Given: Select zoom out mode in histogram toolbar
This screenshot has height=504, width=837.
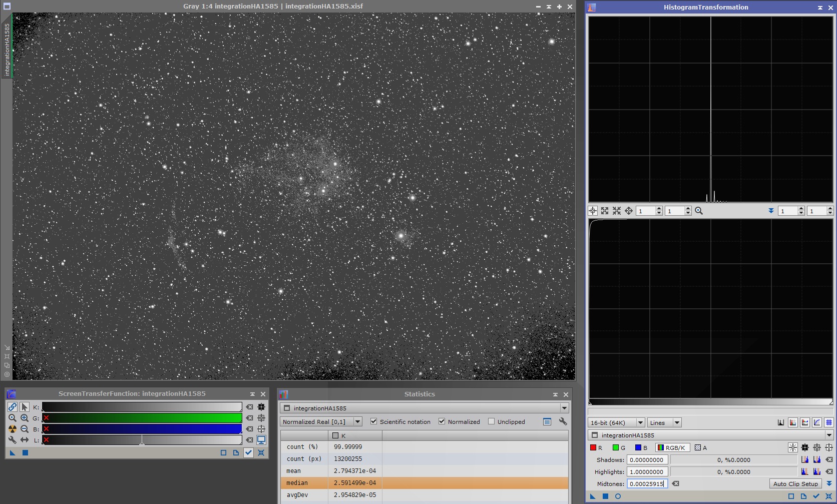Looking at the screenshot, I should [617, 211].
